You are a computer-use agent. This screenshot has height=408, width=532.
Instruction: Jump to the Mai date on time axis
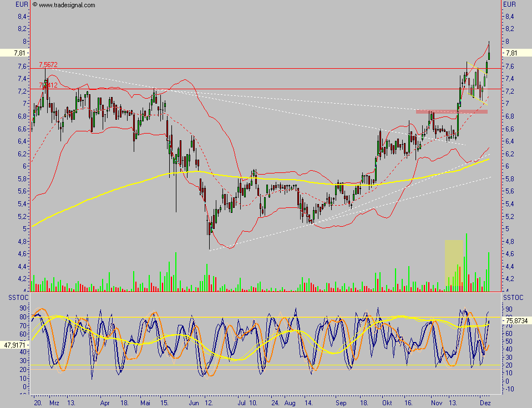(x=145, y=402)
